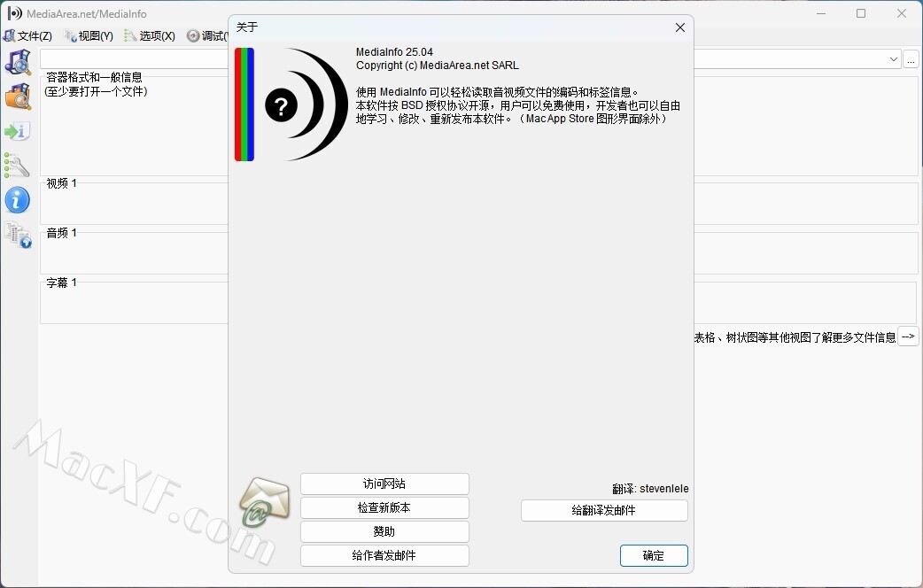Maximize the MediaInfo main window

tap(861, 13)
